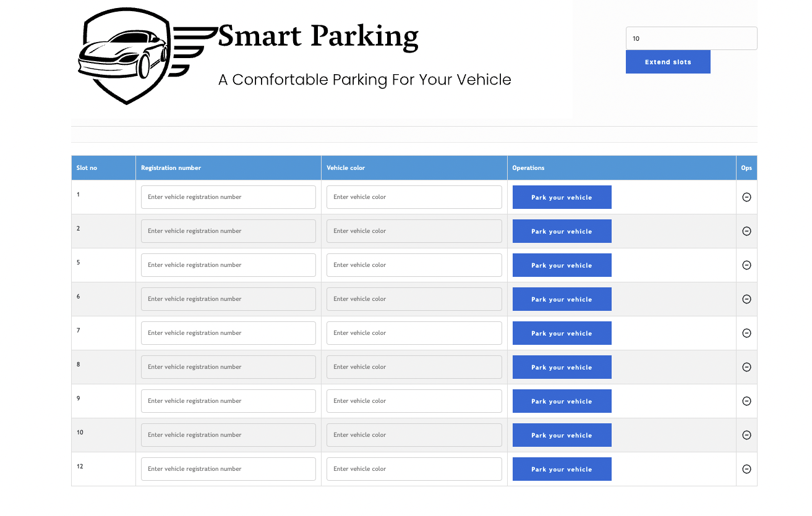Click Park your vehicle for slot 8
This screenshot has width=812, height=516.
[562, 367]
